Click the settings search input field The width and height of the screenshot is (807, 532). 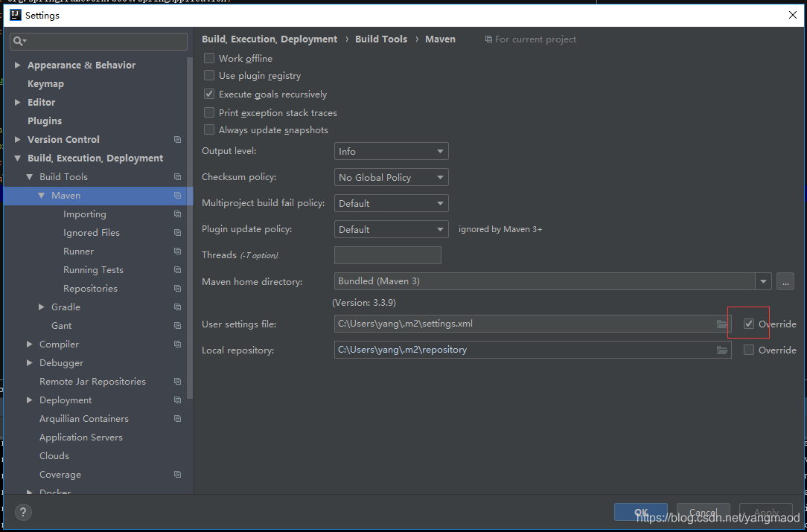pos(99,42)
